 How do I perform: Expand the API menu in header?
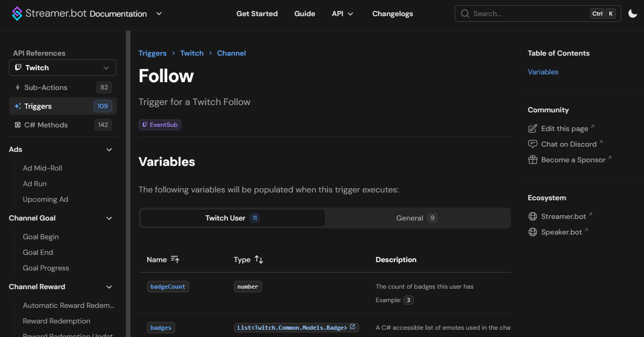pyautogui.click(x=343, y=14)
